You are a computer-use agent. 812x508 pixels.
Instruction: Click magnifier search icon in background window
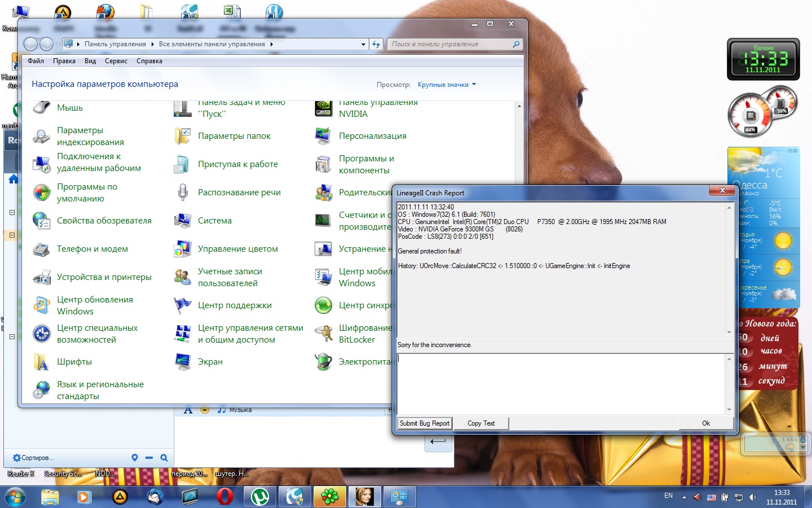(164, 458)
